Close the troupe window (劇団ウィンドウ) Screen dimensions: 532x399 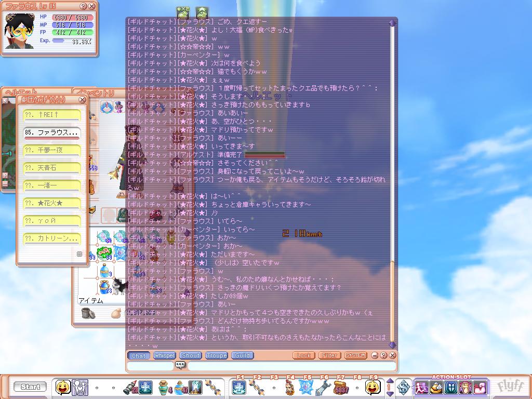(82, 99)
